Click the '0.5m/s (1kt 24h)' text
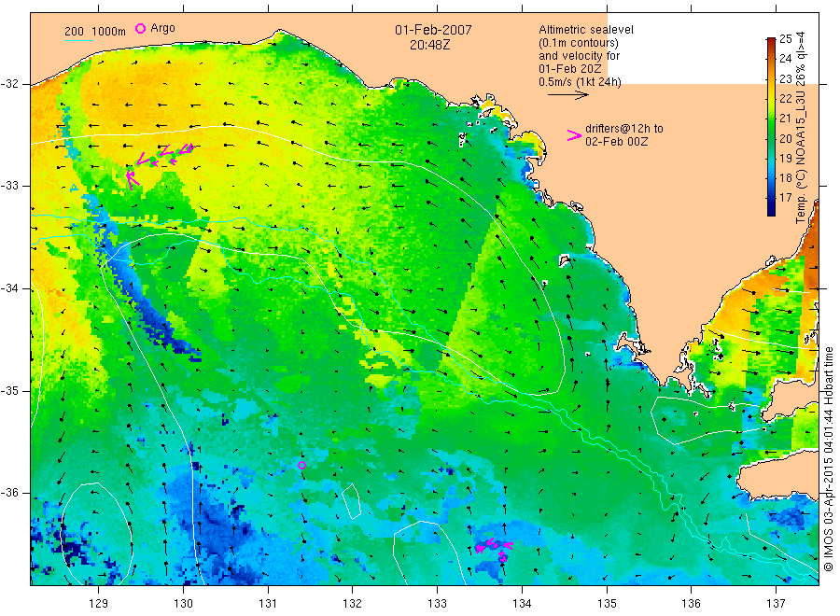The height and width of the screenshot is (616, 840). pos(581,82)
